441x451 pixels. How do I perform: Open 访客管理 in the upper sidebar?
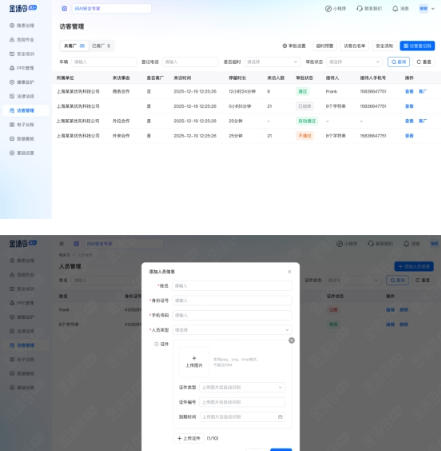(x=25, y=110)
